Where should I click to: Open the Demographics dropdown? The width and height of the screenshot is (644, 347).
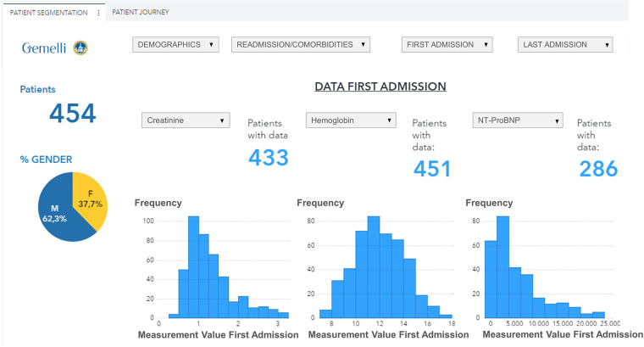(x=176, y=45)
